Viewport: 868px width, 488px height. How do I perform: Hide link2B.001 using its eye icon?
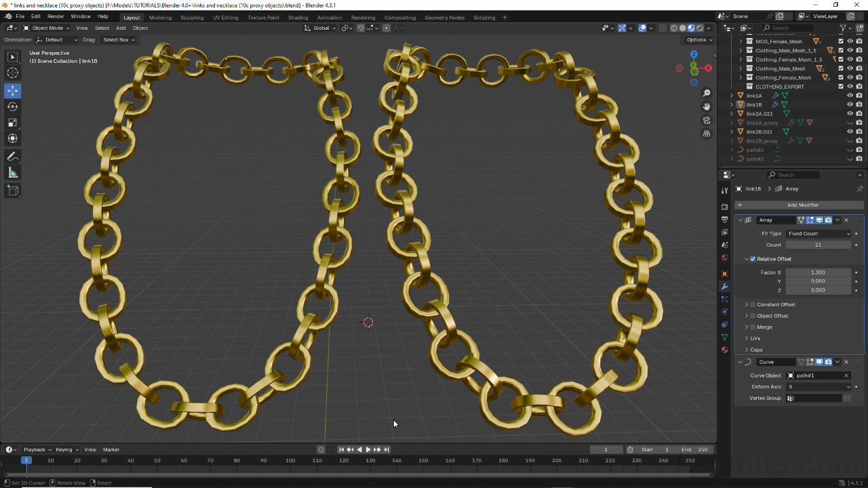[850, 131]
